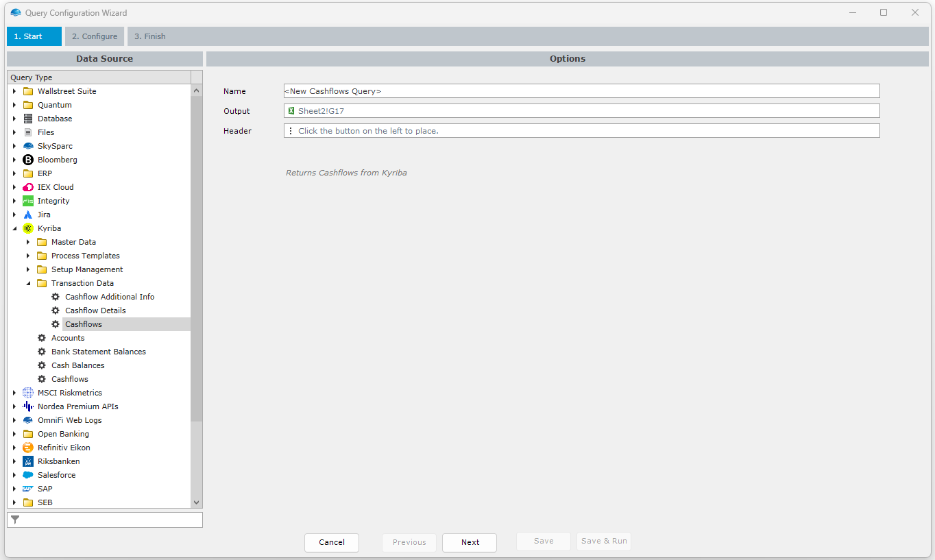Click the Previous button

click(409, 542)
